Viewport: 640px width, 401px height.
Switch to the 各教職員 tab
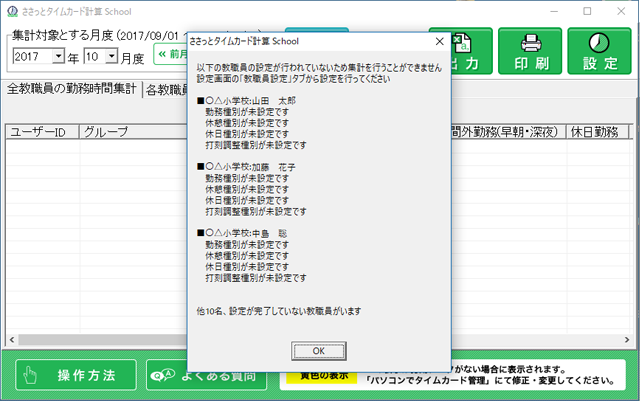pyautogui.click(x=166, y=89)
